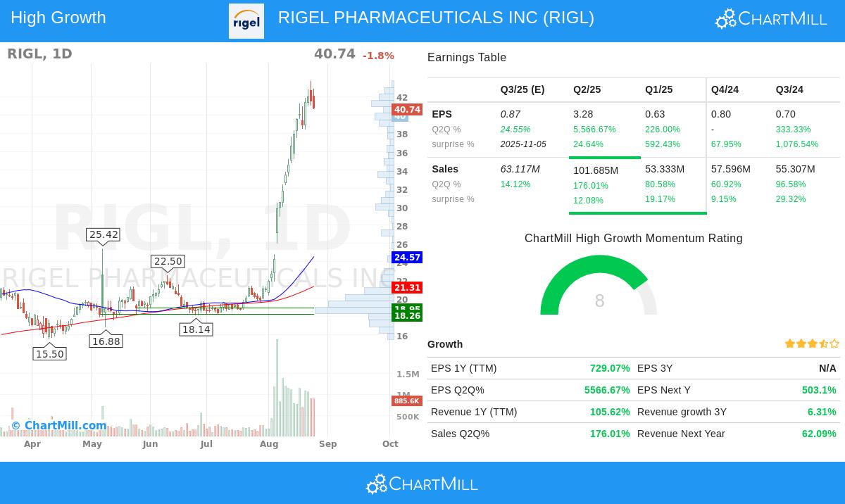Screen dimensions: 845x504
Task: Click the Sales row label
Action: pos(445,169)
